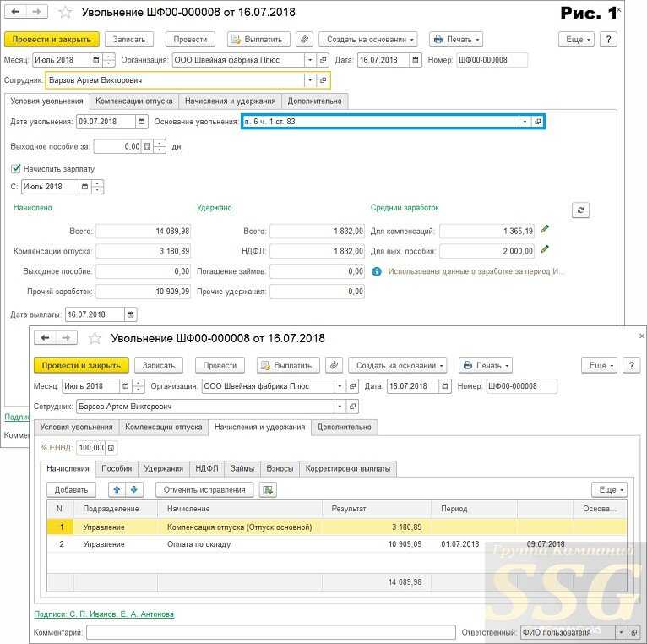The width and height of the screenshot is (647, 644).
Task: Open Еще menu above accruals table
Action: (610, 489)
